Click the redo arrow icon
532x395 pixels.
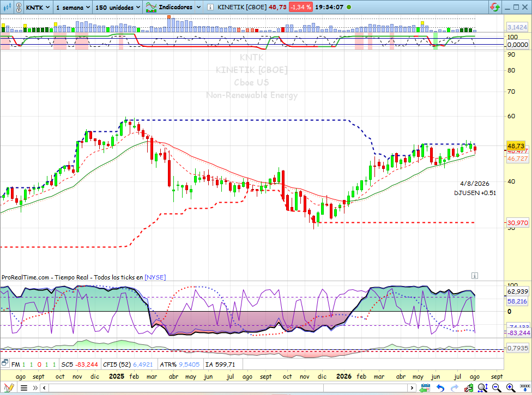tap(454, 387)
